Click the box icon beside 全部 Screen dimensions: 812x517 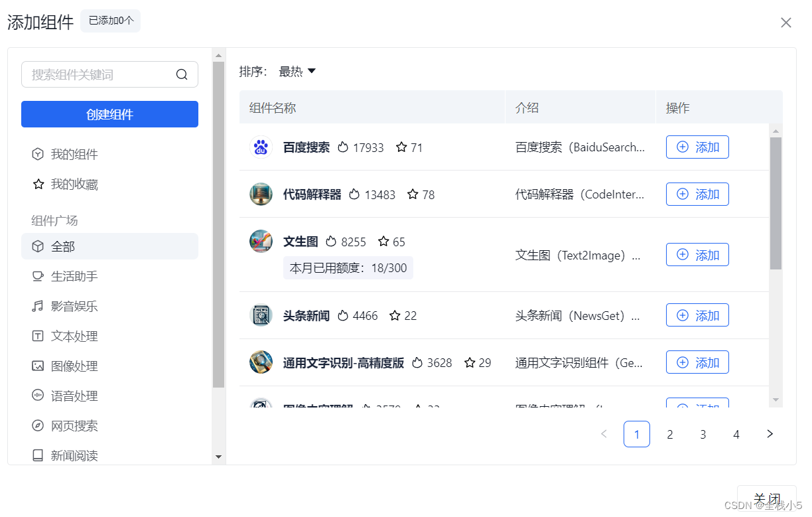(38, 246)
